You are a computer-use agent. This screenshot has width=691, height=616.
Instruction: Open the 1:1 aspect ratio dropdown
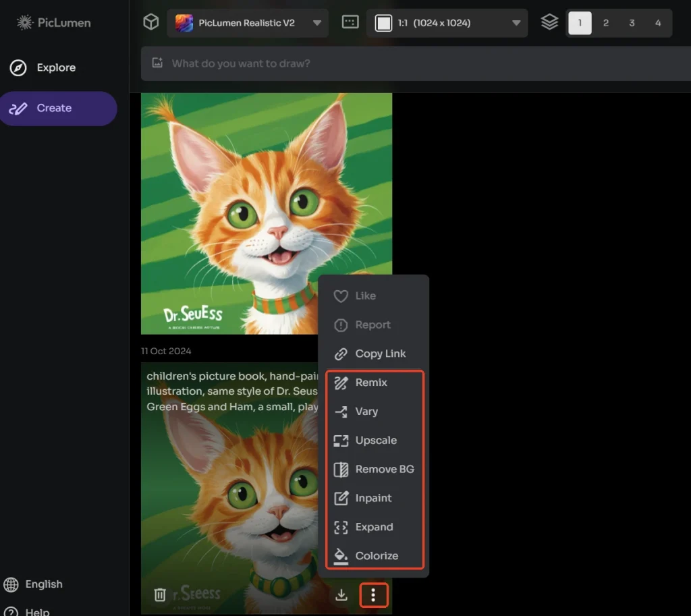tap(447, 22)
